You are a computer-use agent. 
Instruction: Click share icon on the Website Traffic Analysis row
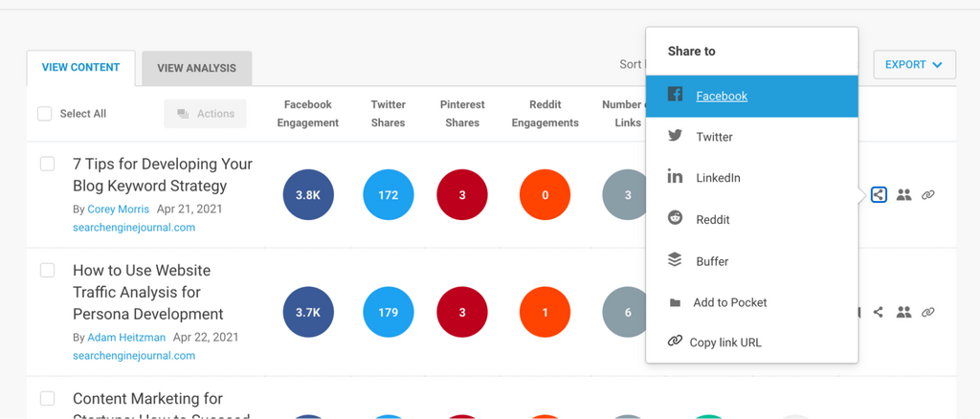coord(879,312)
